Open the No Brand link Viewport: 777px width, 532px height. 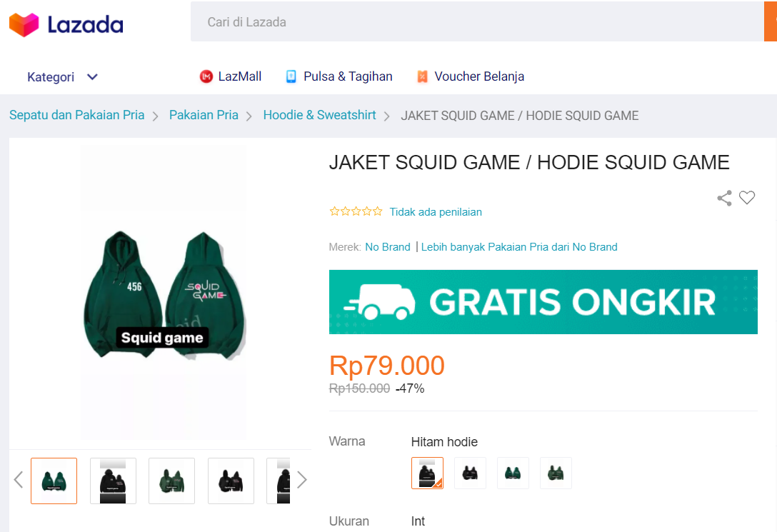click(388, 246)
